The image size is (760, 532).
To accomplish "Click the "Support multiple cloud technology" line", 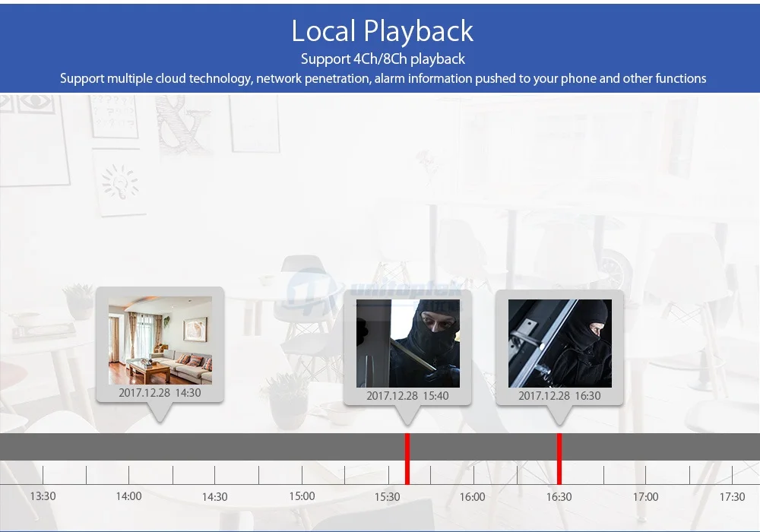I will (383, 78).
